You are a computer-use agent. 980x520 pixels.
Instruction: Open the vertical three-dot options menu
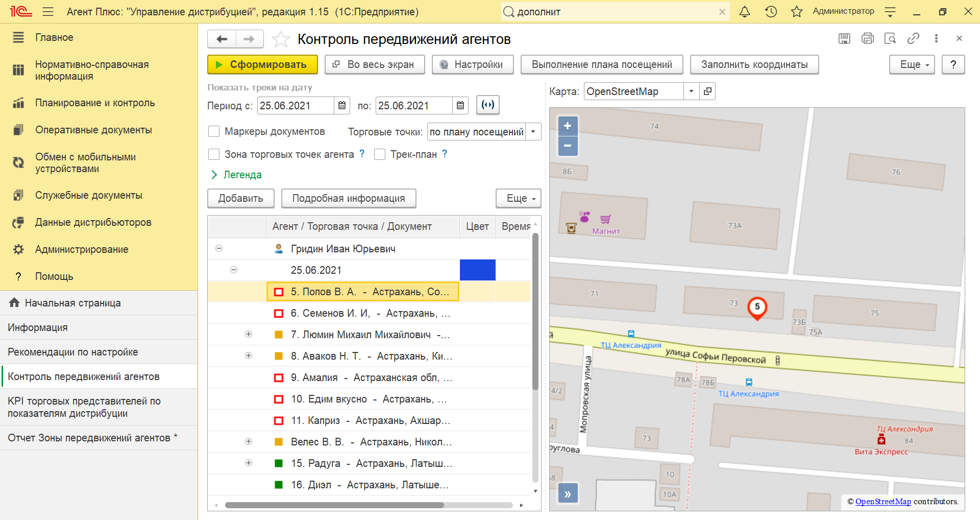tap(936, 38)
